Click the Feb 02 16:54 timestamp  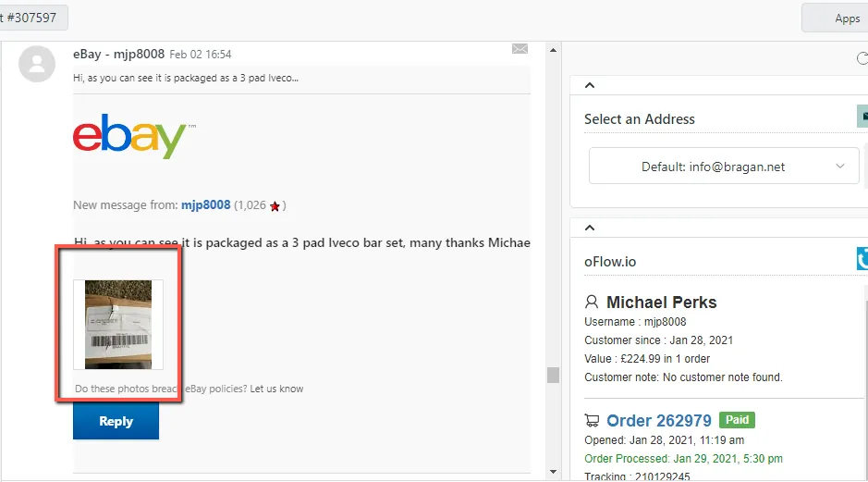pyautogui.click(x=201, y=55)
